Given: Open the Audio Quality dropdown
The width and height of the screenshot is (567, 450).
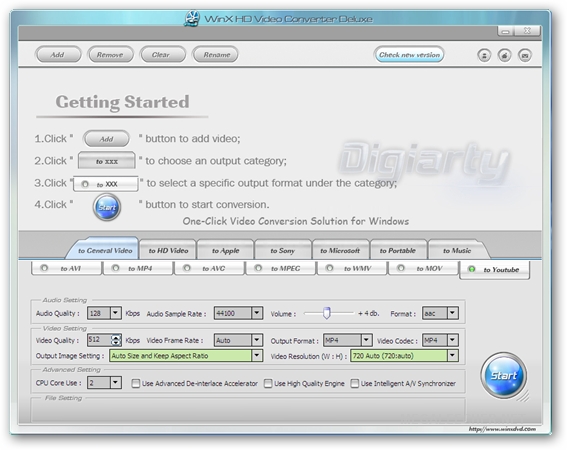Looking at the screenshot, I should 116,313.
